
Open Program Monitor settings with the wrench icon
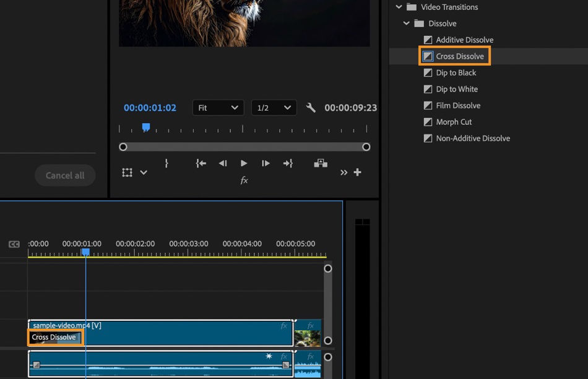[311, 107]
